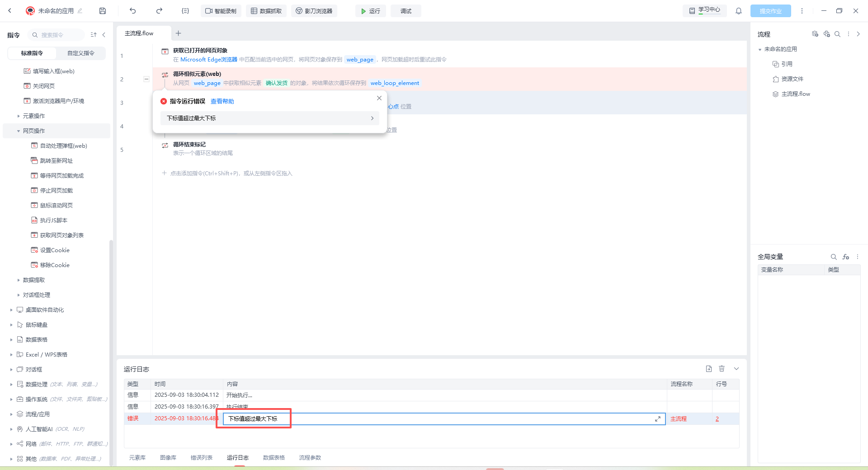Expand 下标值超过最大下标 error detail chevron

[x=372, y=118]
